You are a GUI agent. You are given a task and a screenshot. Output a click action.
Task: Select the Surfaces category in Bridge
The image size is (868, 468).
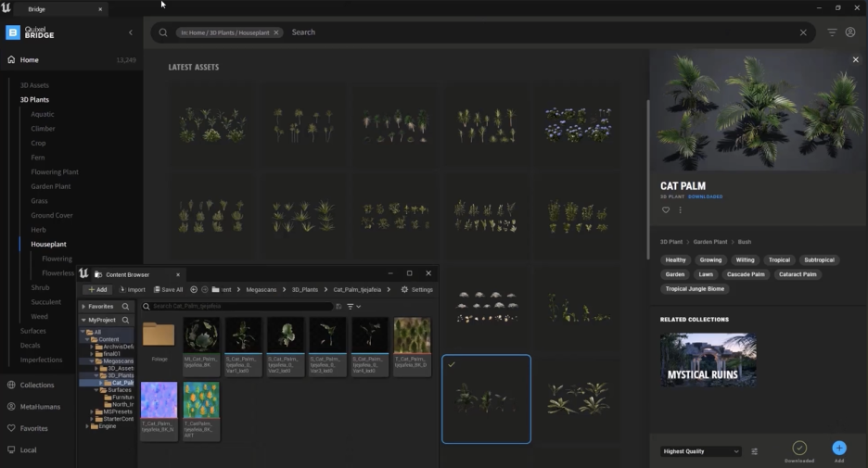pyautogui.click(x=33, y=331)
